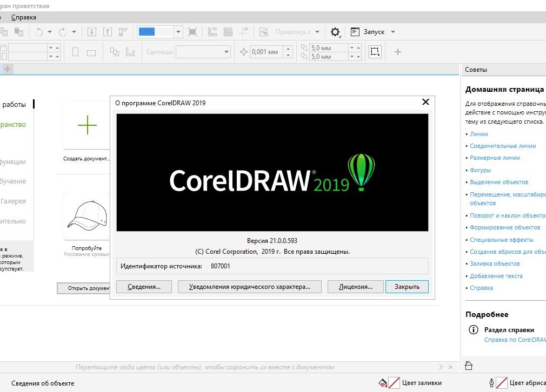Viewport: 546px width, 392px height.
Task: Open the Фигуры help link
Action: point(480,170)
